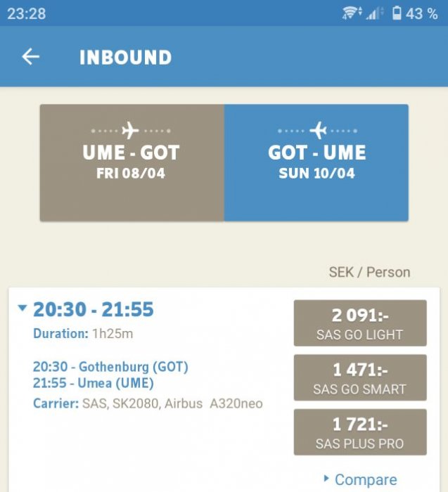Tap the status bar clock 23:28
This screenshot has width=448, height=492.
tap(26, 13)
